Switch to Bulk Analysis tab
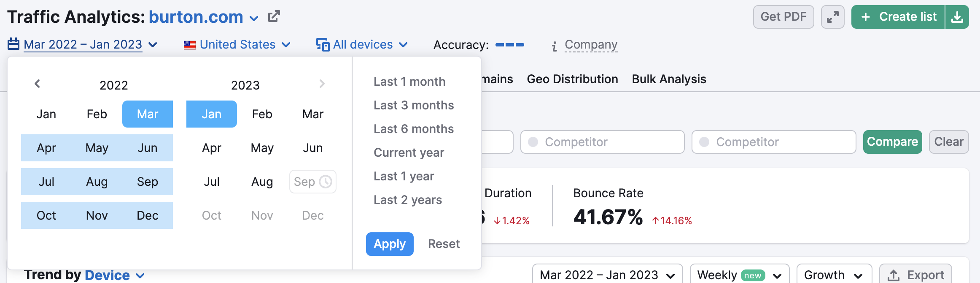 click(x=669, y=79)
